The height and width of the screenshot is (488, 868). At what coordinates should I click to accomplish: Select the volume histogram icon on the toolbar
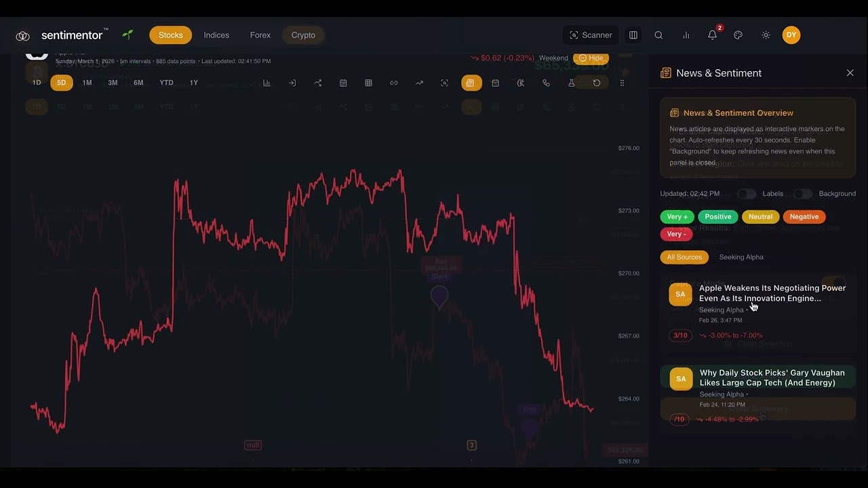pos(267,82)
